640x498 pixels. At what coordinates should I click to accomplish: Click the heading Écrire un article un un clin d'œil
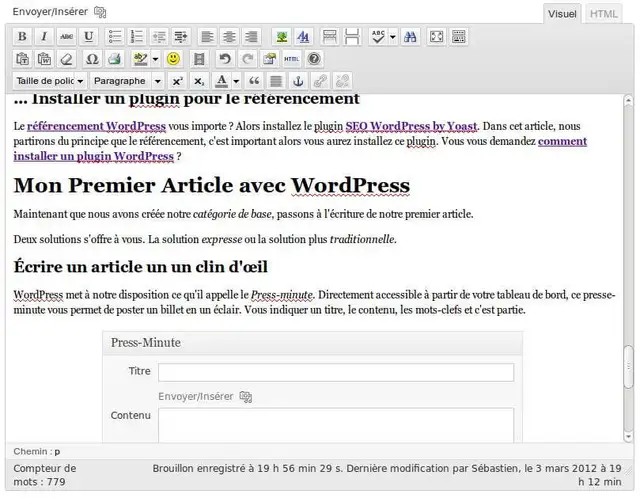pos(140,267)
